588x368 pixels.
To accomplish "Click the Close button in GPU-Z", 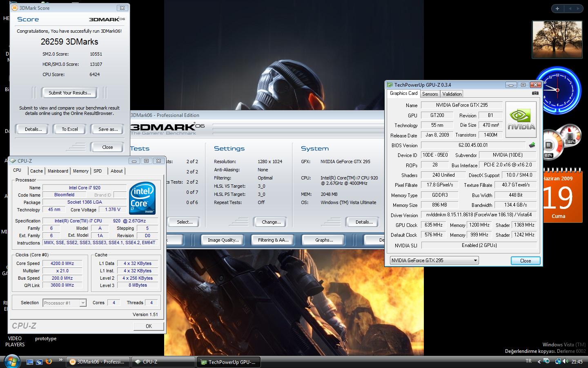I will pos(526,260).
